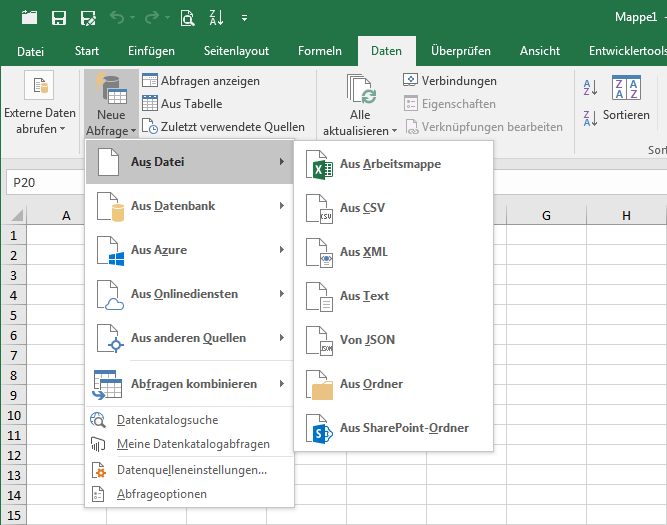This screenshot has width=667, height=525.
Task: Expand Abfragen kombinieren submenu
Action: [190, 384]
